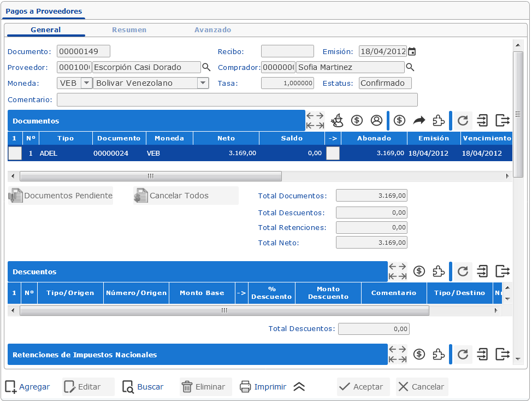The width and height of the screenshot is (532, 401).
Task: Select the wizard assistant icon in Documentos toolbar
Action: pyautogui.click(x=337, y=120)
